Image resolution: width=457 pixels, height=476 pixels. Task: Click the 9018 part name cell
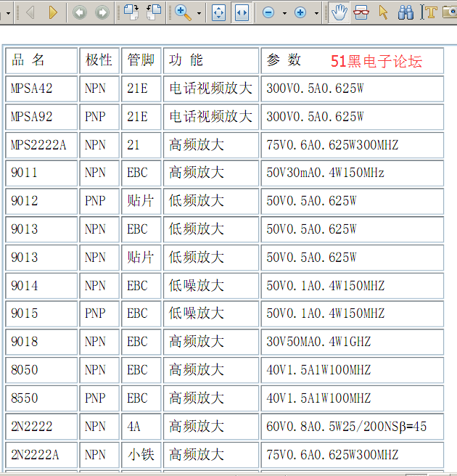[x=41, y=342]
